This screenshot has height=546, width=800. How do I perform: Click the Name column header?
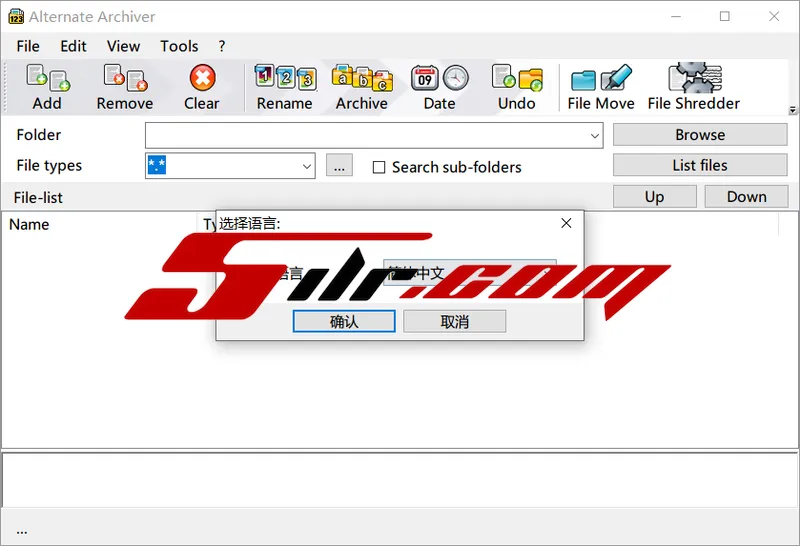(x=100, y=225)
